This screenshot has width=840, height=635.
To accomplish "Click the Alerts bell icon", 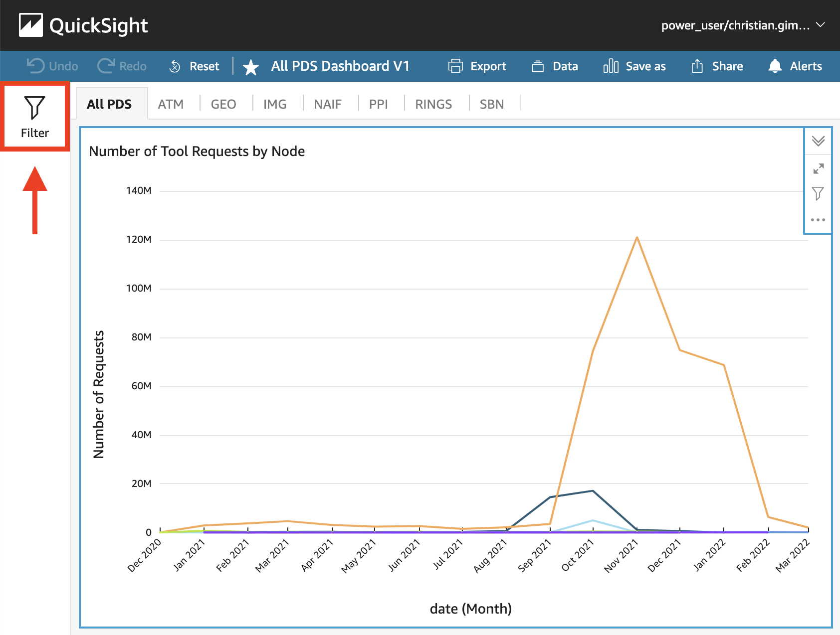I will coord(775,66).
